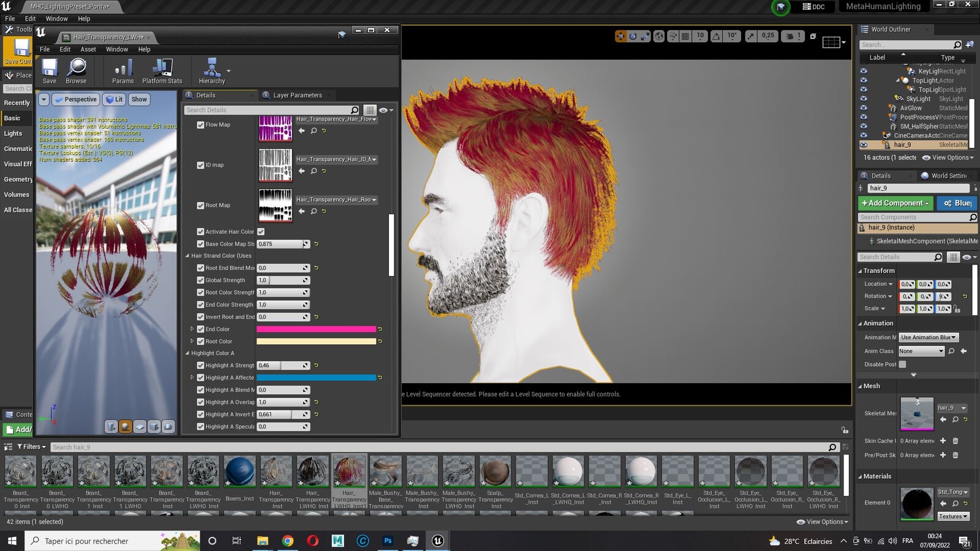The width and height of the screenshot is (980, 551).
Task: Open the pink End Color swatch
Action: tap(316, 329)
